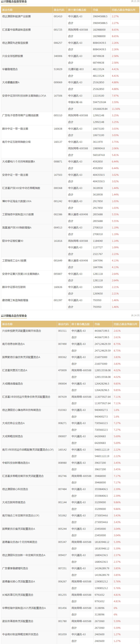Open fund 汇添富中国高端制造股票
This screenshot has width=140, height=644.
(16, 30)
